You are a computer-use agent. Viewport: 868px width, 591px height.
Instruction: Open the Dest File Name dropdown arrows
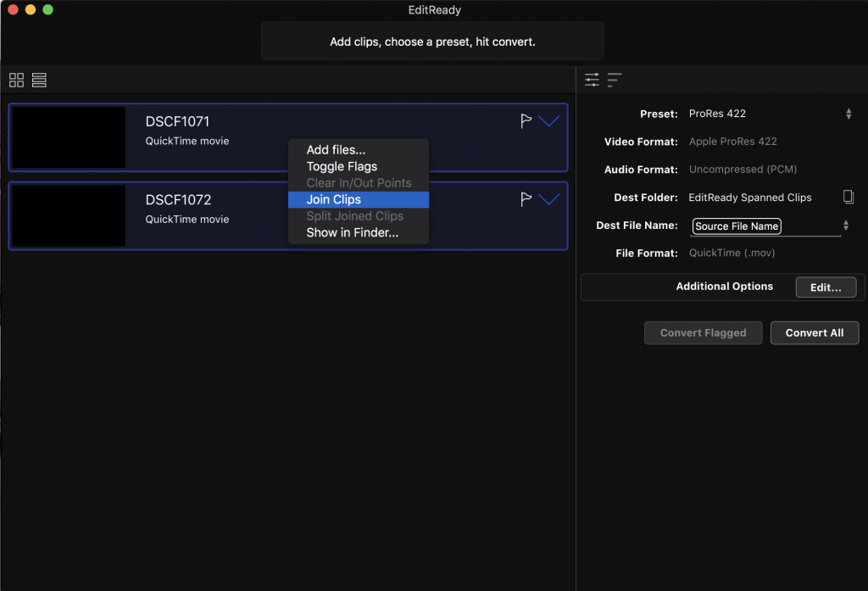[x=845, y=226]
